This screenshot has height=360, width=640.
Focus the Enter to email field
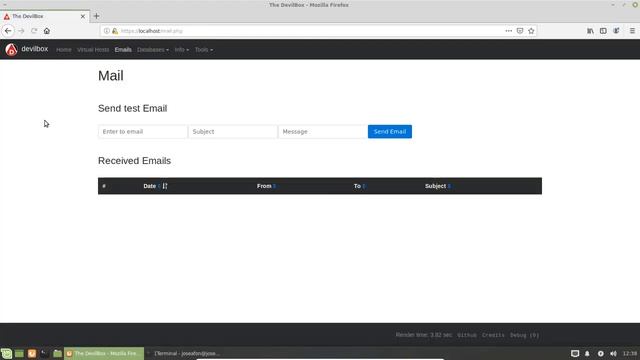click(142, 131)
